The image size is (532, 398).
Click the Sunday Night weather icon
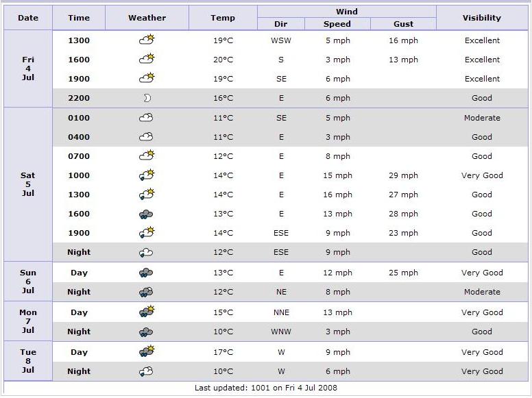pos(146,292)
